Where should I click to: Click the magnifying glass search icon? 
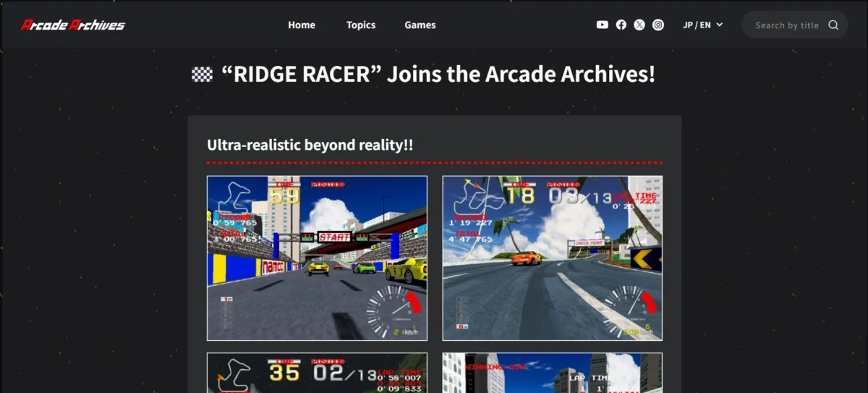tap(833, 25)
